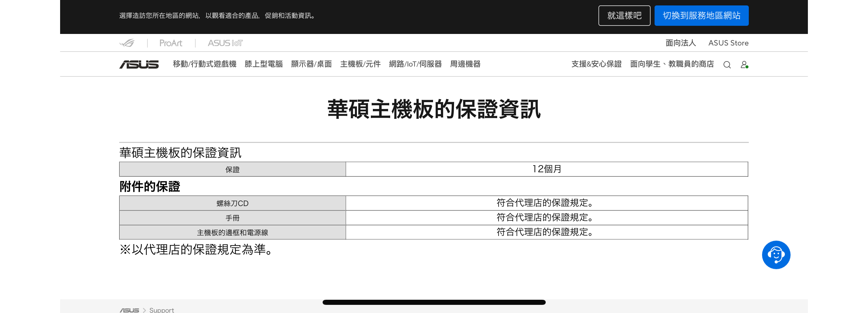Open the ProArt brand logo link
The width and height of the screenshot is (868, 313).
pyautogui.click(x=171, y=43)
